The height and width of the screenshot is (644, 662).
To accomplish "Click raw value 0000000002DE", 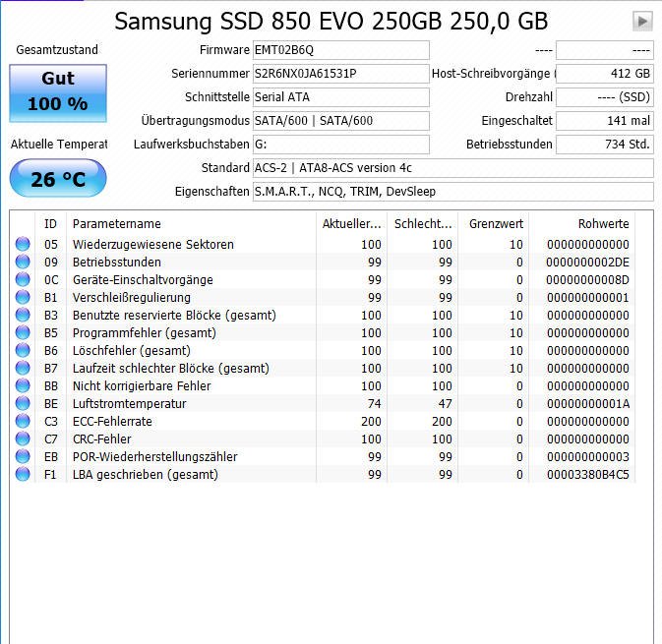I will click(587, 263).
